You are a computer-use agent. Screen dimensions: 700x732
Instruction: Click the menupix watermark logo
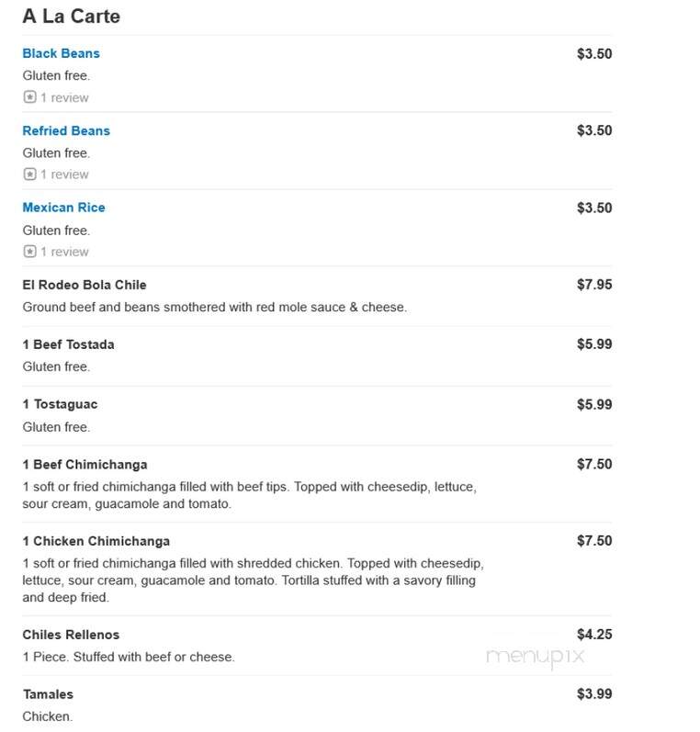point(536,657)
